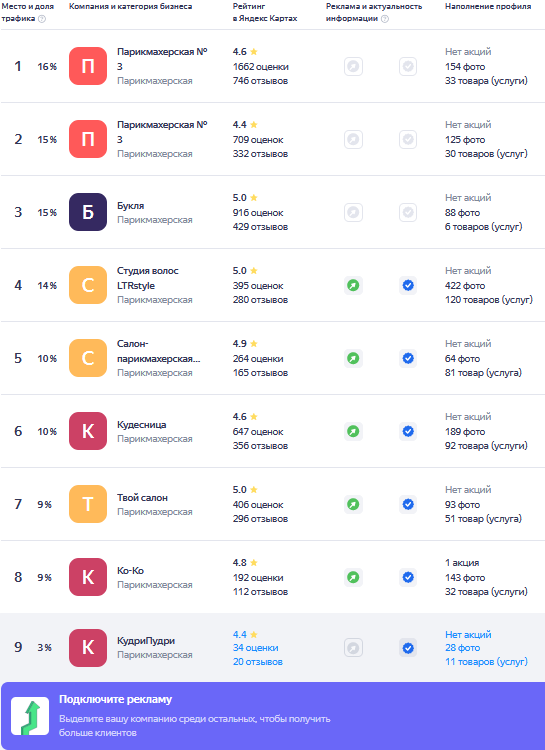Click the 'Подключите рекламу' banner heading
Image resolution: width=545 pixels, height=750 pixels.
coord(115,699)
